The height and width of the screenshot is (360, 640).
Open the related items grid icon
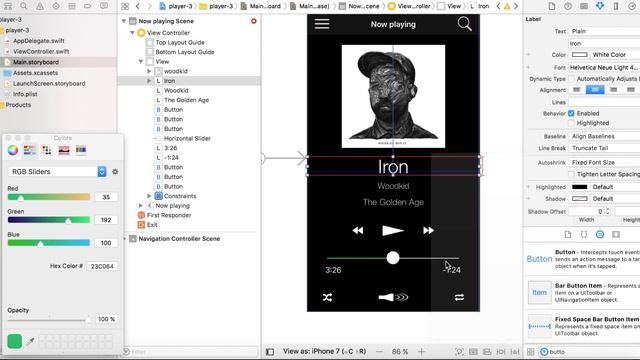pyautogui.click(x=125, y=6)
